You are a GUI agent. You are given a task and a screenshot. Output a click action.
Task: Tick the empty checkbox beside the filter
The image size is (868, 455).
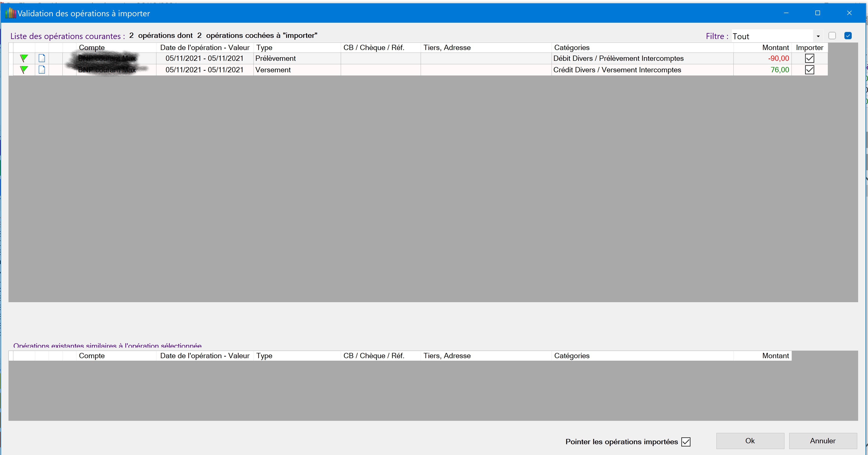click(x=832, y=36)
